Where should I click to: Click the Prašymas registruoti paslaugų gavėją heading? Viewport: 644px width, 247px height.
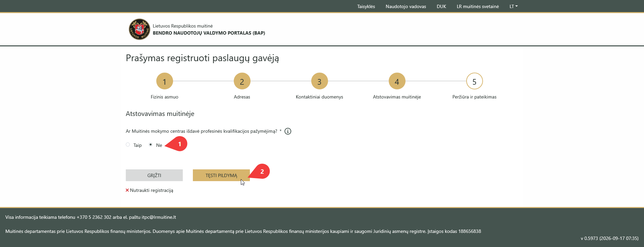click(x=202, y=58)
